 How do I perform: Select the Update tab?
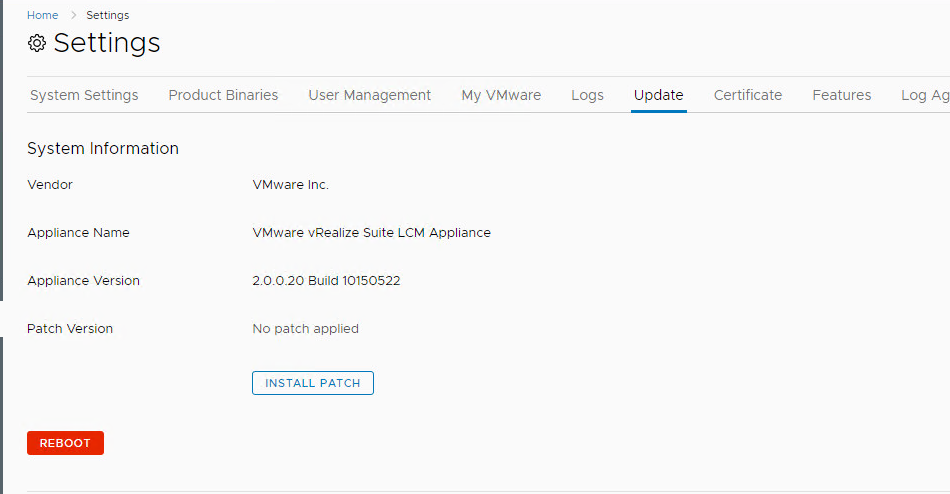pos(658,95)
